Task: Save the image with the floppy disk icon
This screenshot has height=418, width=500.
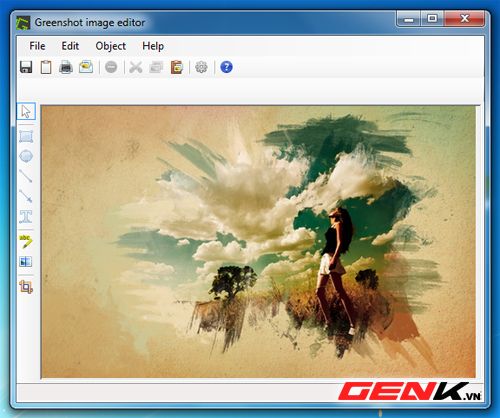Action: (x=26, y=67)
